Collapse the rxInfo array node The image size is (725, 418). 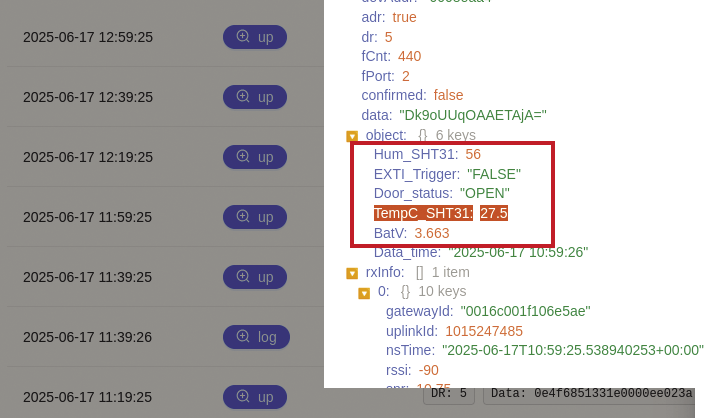(x=352, y=273)
